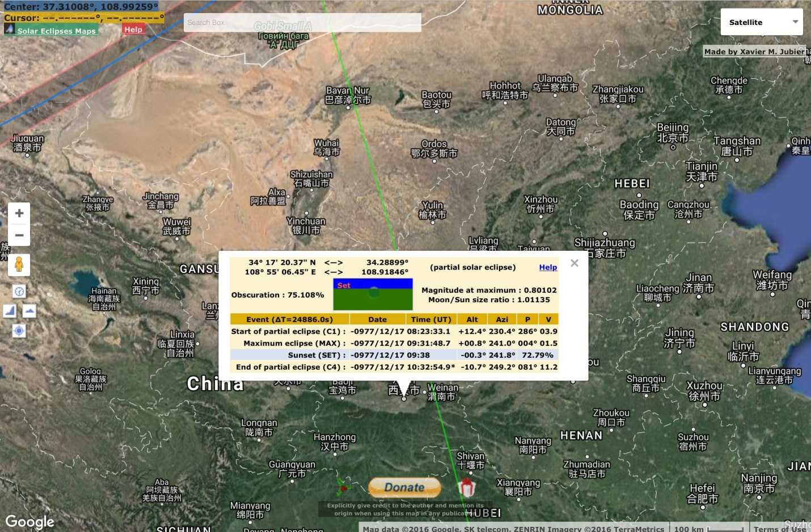
Task: Open Made by Xavier M. Jubier link
Action: 754,52
